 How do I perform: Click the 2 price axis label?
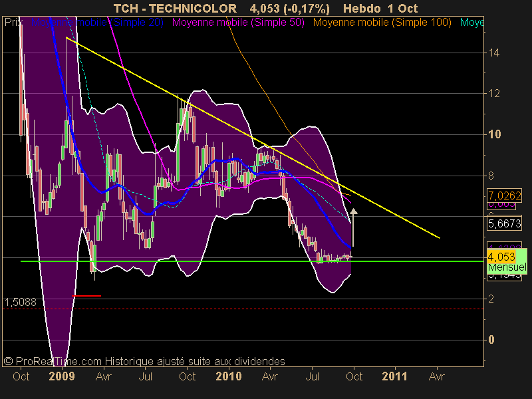coord(491,299)
